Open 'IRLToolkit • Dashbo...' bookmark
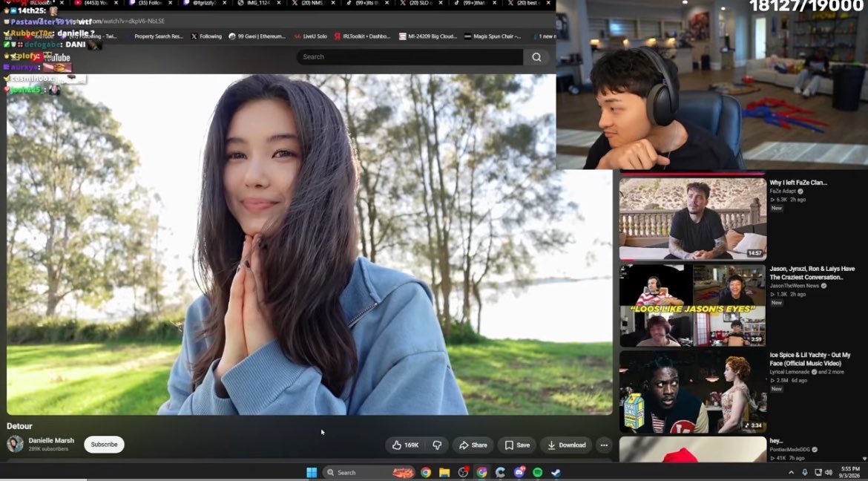The width and height of the screenshot is (868, 481). 362,36
